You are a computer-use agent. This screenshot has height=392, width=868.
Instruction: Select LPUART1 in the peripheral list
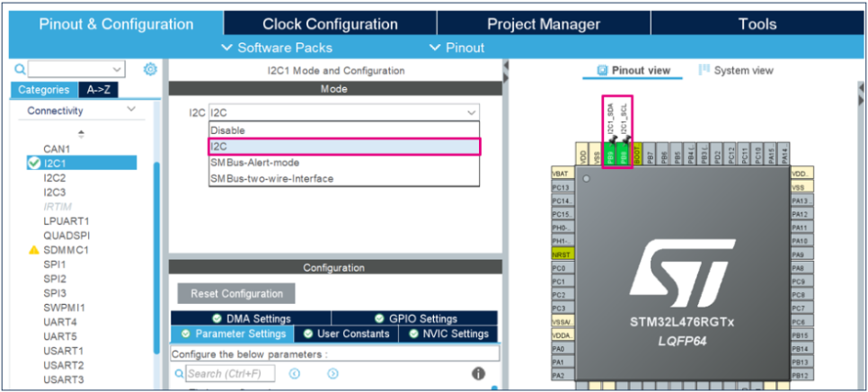point(66,221)
